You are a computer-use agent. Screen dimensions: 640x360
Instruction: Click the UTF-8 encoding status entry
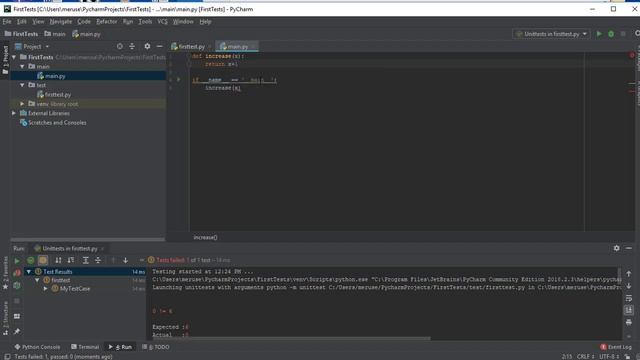click(608, 357)
